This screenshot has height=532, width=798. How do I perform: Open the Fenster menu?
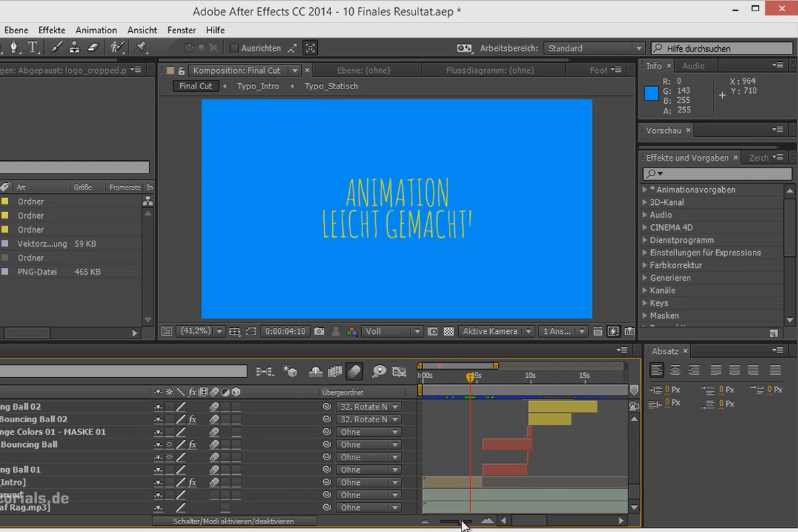[x=182, y=30]
